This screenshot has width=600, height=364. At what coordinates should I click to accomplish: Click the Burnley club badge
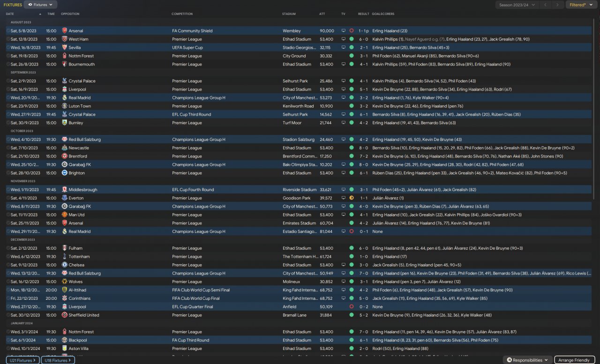64,123
